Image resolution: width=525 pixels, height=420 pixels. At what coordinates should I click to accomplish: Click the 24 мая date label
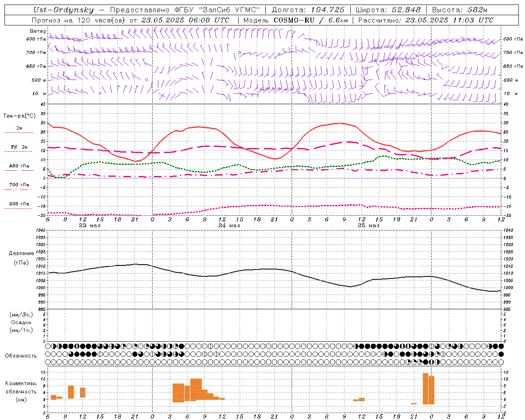pyautogui.click(x=229, y=226)
